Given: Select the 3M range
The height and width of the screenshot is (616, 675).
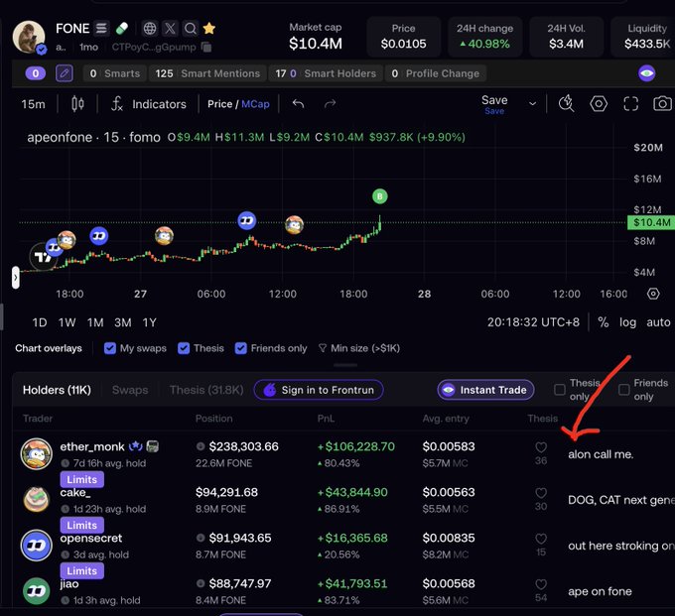Looking at the screenshot, I should (123, 322).
